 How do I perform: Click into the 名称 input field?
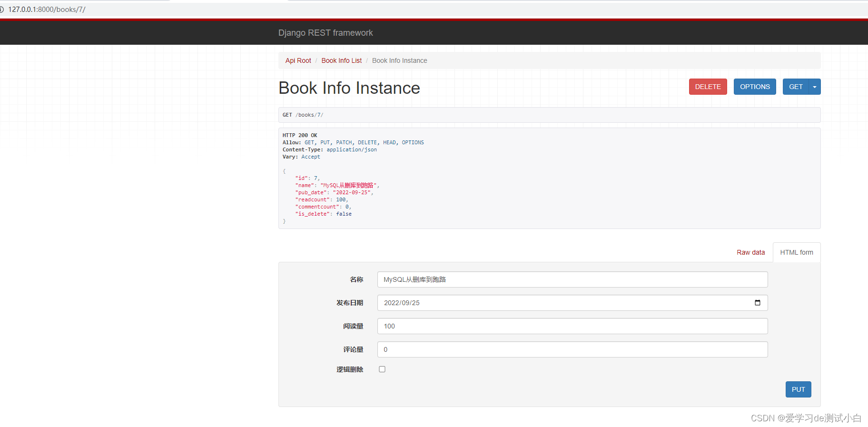point(572,279)
